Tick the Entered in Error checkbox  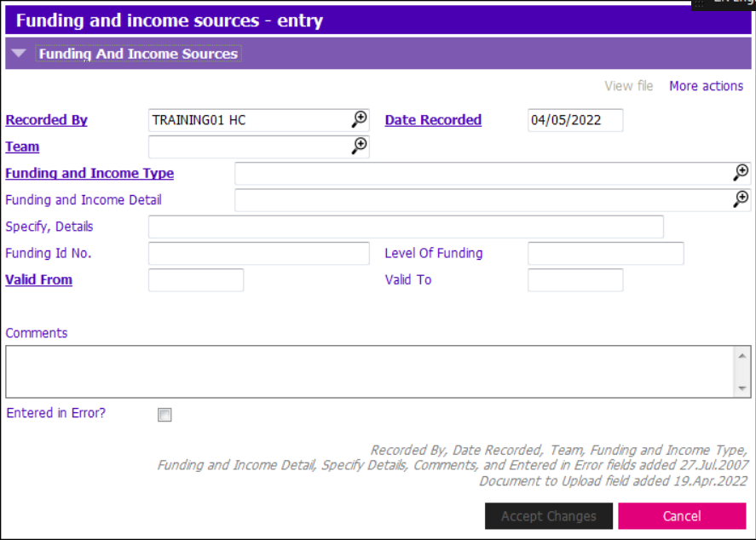coord(164,415)
